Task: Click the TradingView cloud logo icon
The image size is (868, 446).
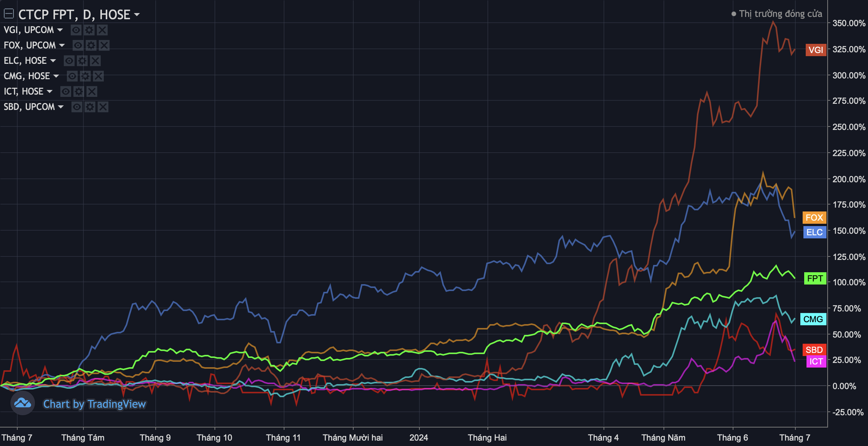Action: tap(23, 403)
